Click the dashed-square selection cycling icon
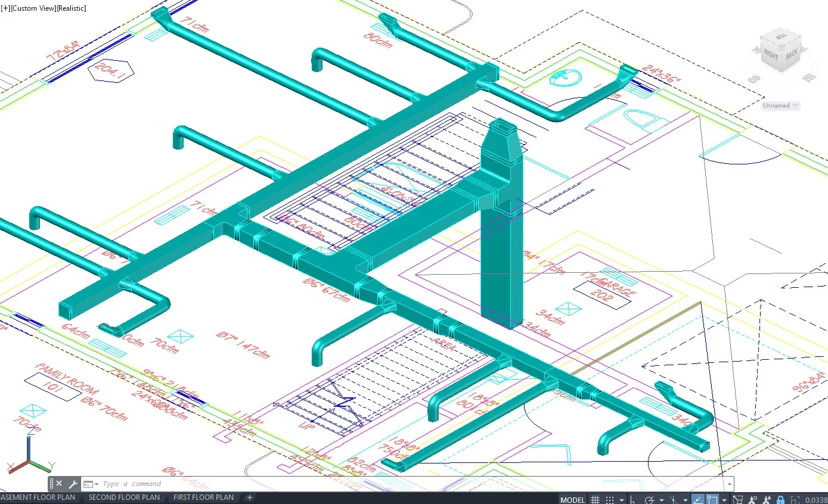The image size is (828, 504). pyautogui.click(x=738, y=499)
